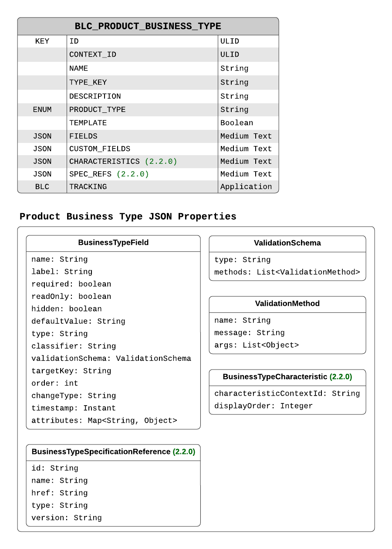This screenshot has width=392, height=549.
Task: Select the CHARACTERISTICS (2.2.0) row
Action: coord(131,161)
